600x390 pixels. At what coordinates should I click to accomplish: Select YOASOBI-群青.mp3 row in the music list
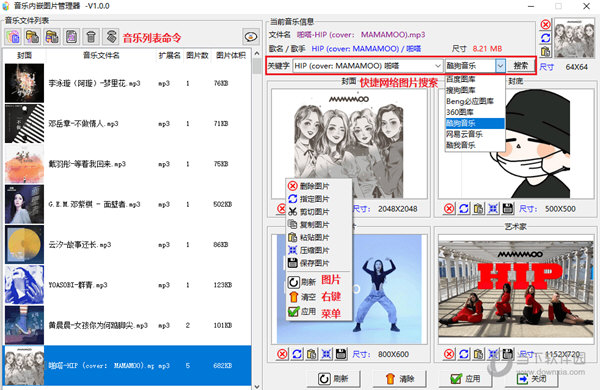127,285
